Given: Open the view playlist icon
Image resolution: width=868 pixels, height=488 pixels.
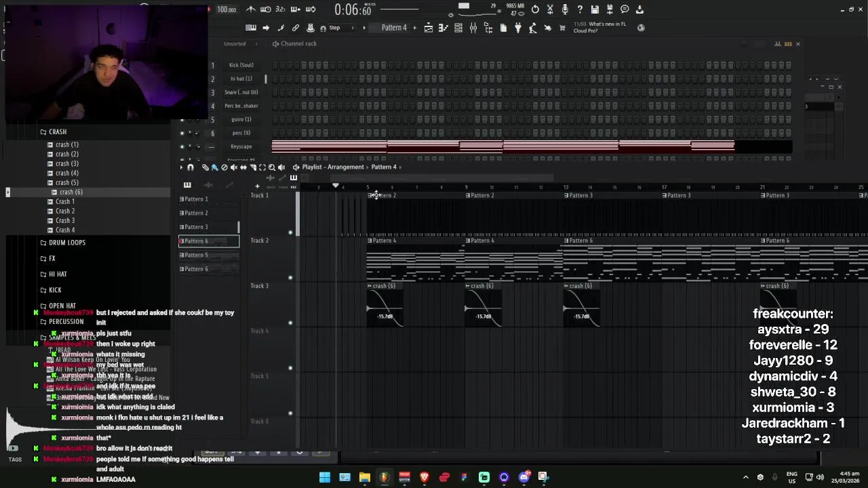Looking at the screenshot, I should coord(429,28).
